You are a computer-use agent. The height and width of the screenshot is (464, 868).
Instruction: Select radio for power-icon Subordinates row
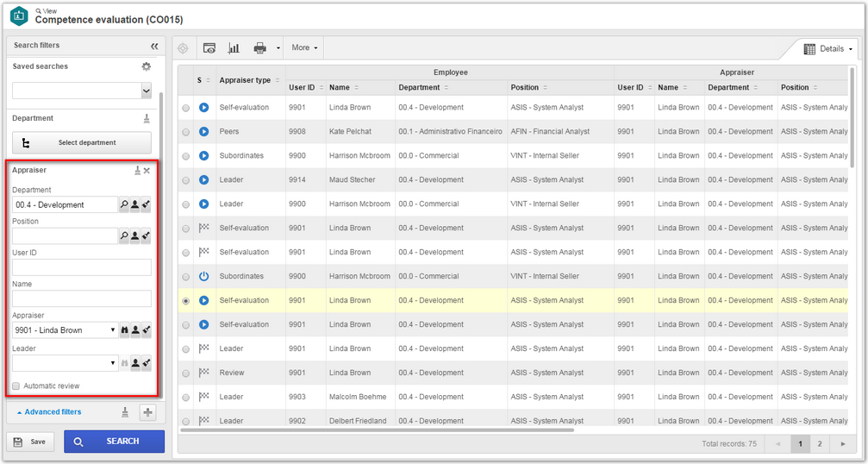(x=185, y=277)
